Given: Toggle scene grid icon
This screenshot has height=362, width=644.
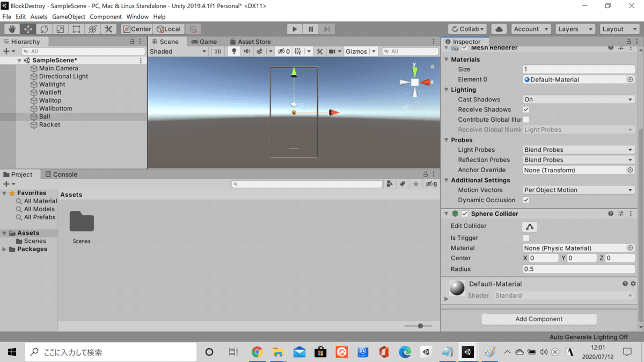Looking at the screenshot, I should 298,51.
